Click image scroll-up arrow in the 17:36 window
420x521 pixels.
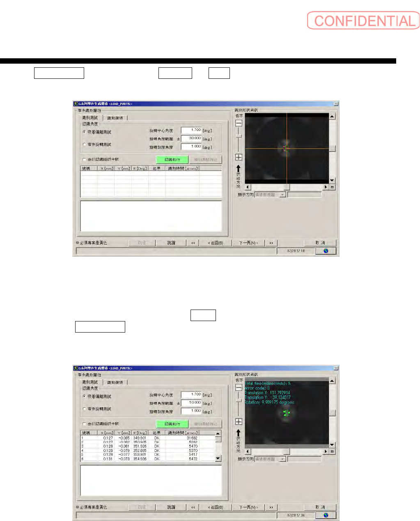(332, 381)
